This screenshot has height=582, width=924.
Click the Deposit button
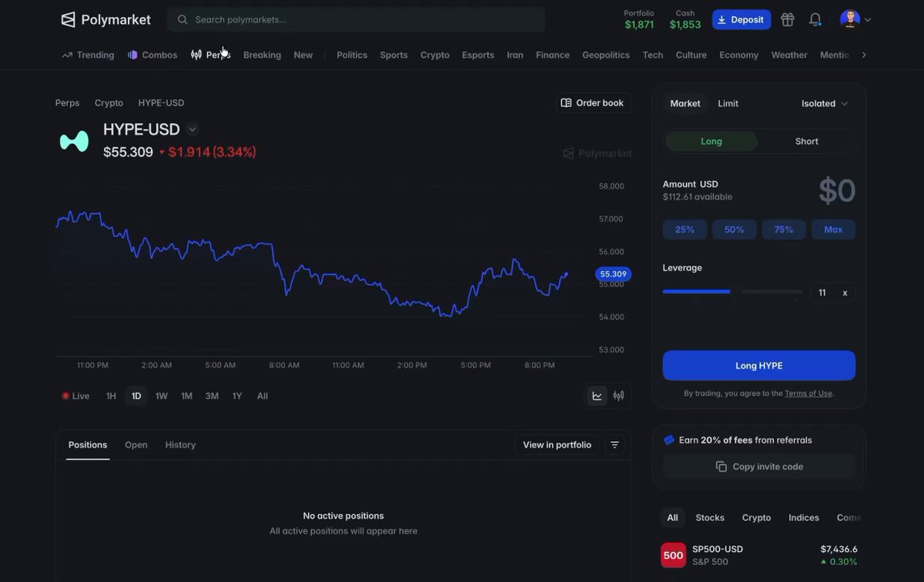tap(741, 19)
